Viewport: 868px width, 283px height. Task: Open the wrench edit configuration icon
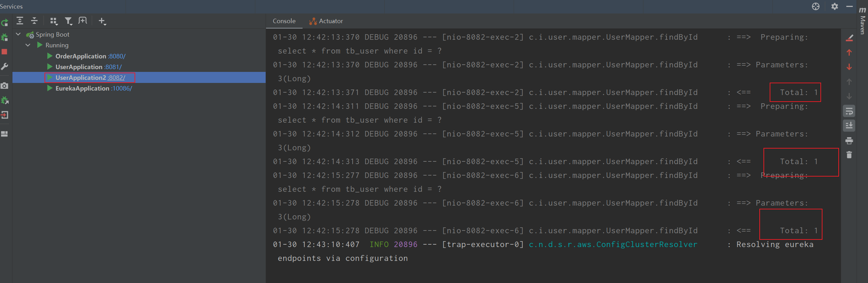(4, 66)
